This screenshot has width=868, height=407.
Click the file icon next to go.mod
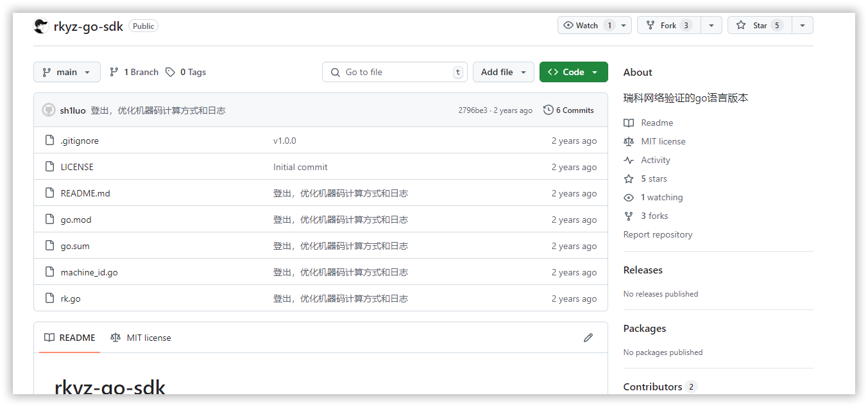pos(49,220)
